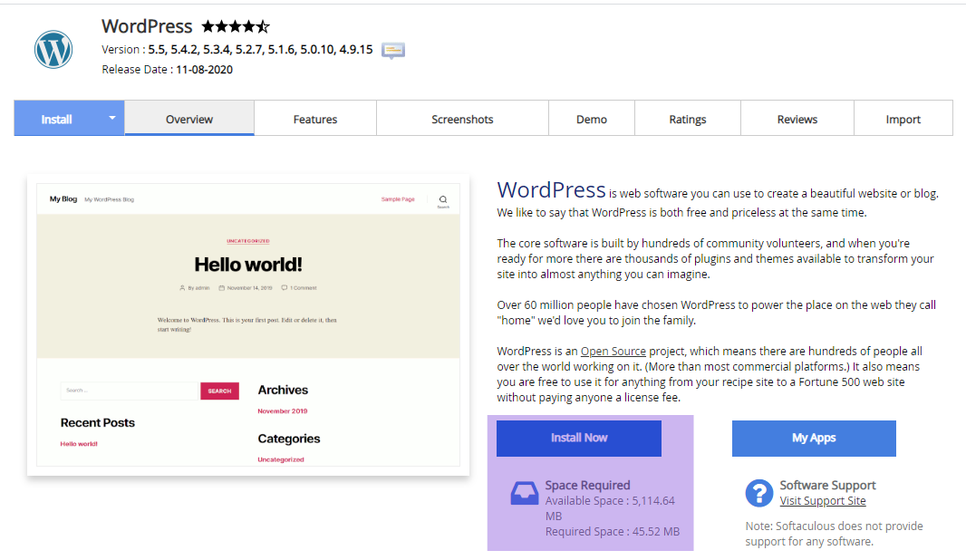Viewport: 966px width, 560px height.
Task: Click the WordPress theme preview screenshot
Action: [248, 324]
